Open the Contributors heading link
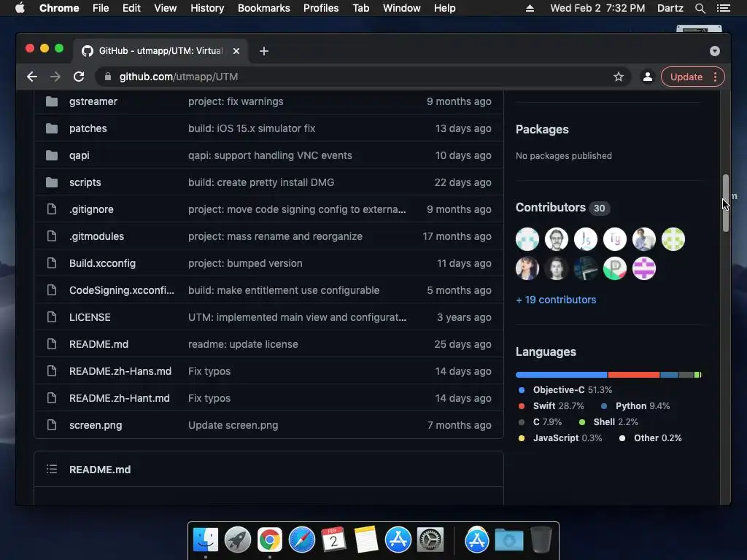747x560 pixels. click(x=551, y=208)
